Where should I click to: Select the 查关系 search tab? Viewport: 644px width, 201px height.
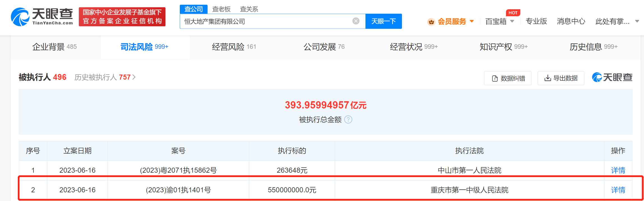click(x=249, y=9)
